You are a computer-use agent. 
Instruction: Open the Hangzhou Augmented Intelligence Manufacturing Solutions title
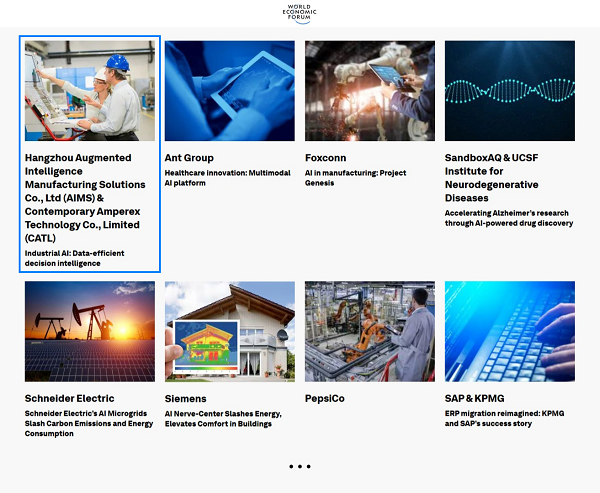[85, 198]
